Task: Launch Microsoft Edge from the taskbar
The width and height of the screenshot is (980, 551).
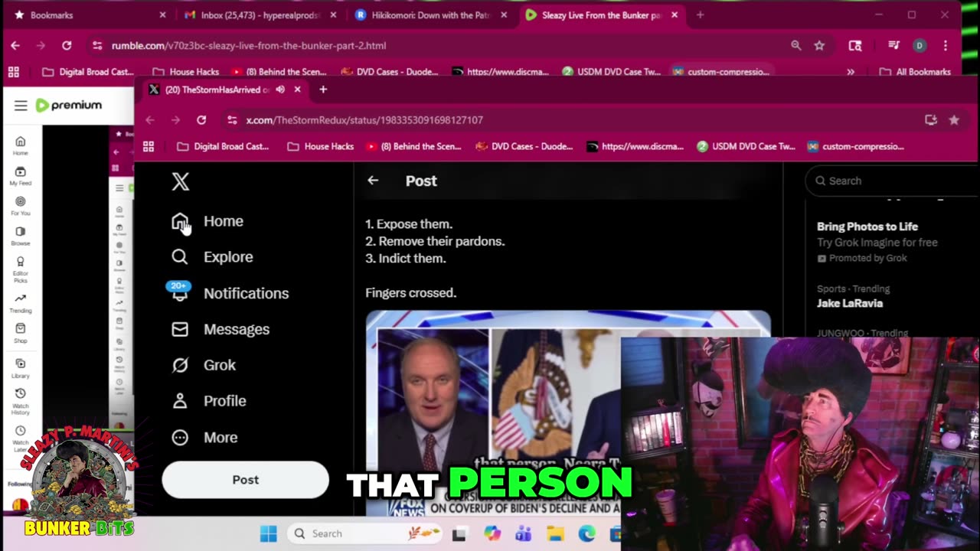Action: click(x=586, y=533)
